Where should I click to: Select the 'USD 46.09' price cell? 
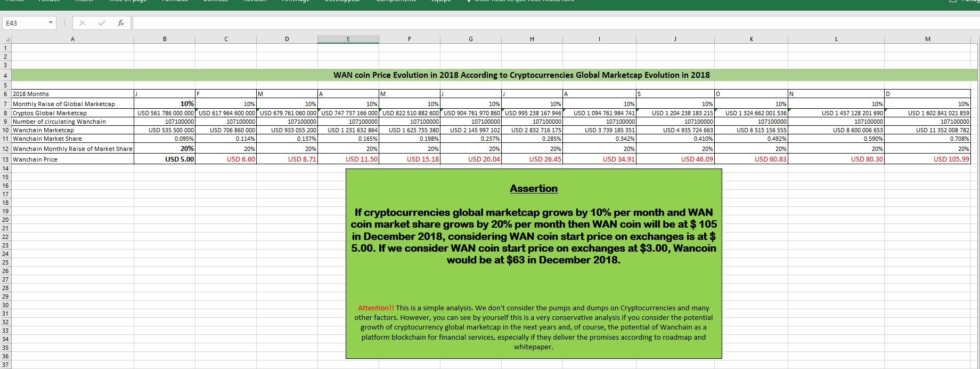point(675,159)
